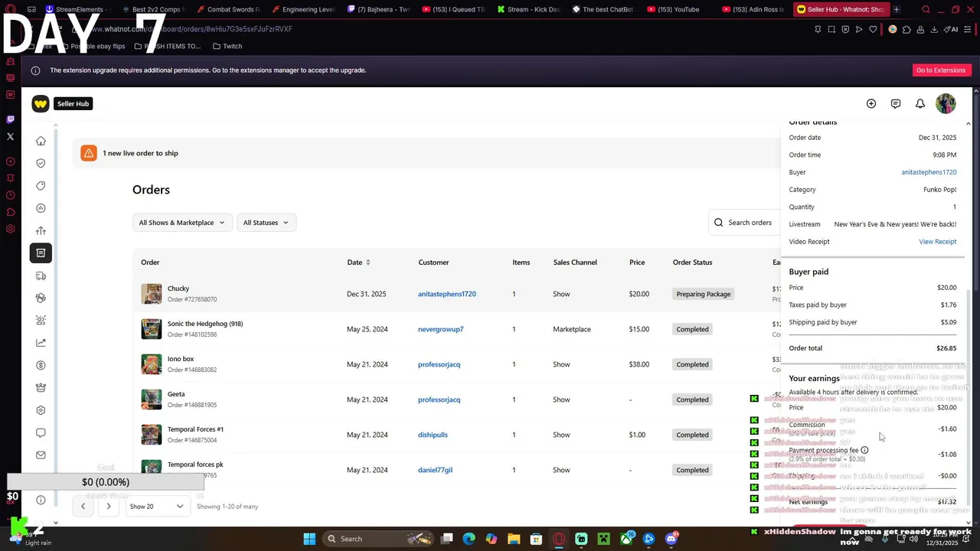Image resolution: width=980 pixels, height=551 pixels.
Task: Open the Iono box order row
Action: (455, 364)
